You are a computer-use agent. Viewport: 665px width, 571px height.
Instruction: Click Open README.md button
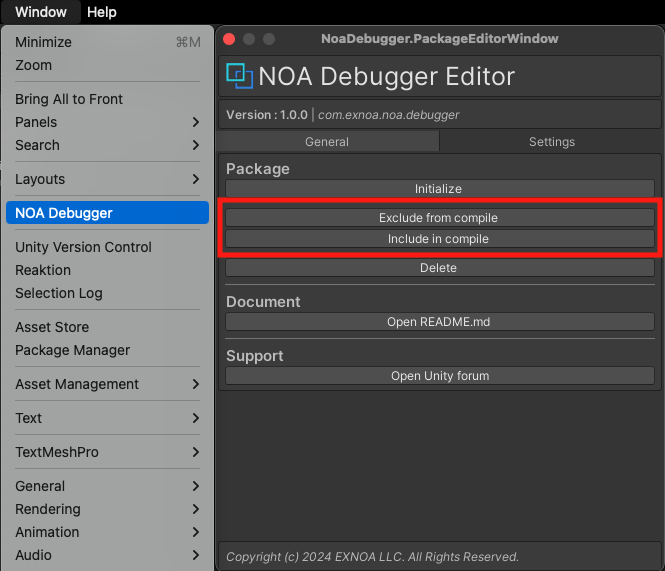pyautogui.click(x=439, y=322)
